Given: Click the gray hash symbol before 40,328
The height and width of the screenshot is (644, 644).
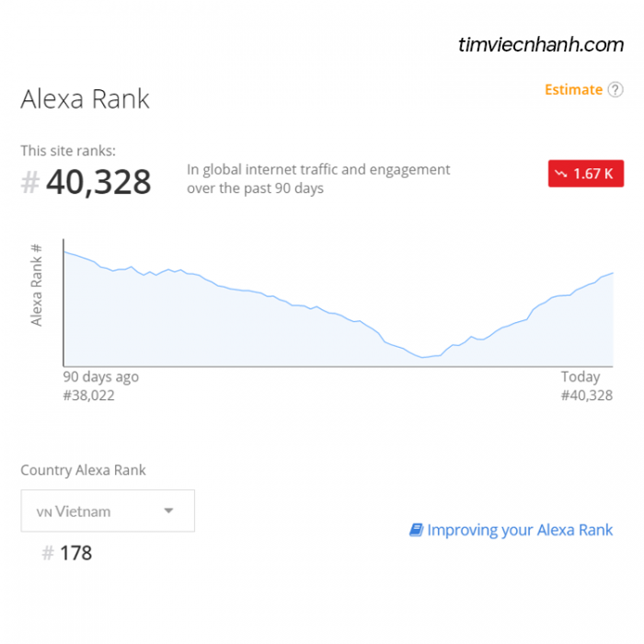Looking at the screenshot, I should coord(30,182).
